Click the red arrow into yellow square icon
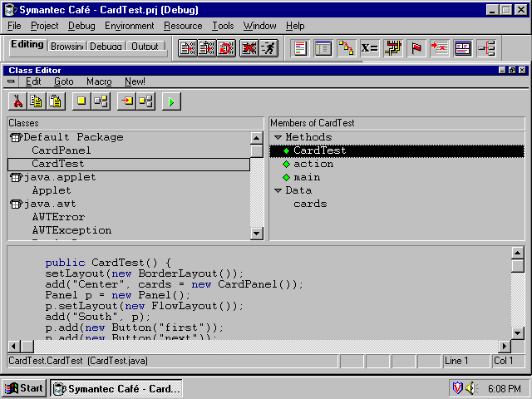Screen dimensions: 532x399 126,101
